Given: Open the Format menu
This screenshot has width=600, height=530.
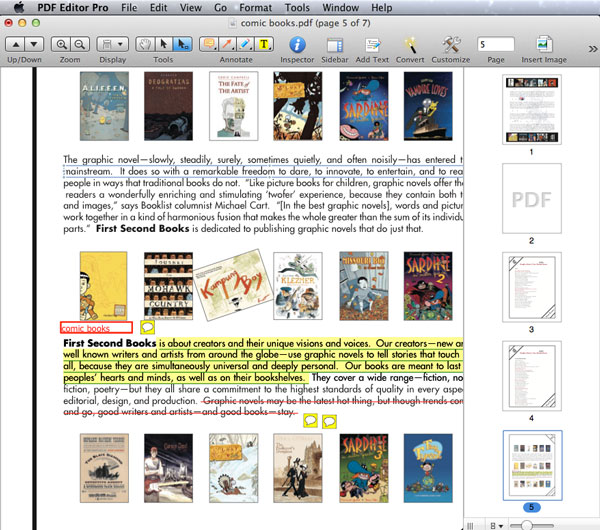Looking at the screenshot, I should (x=256, y=8).
